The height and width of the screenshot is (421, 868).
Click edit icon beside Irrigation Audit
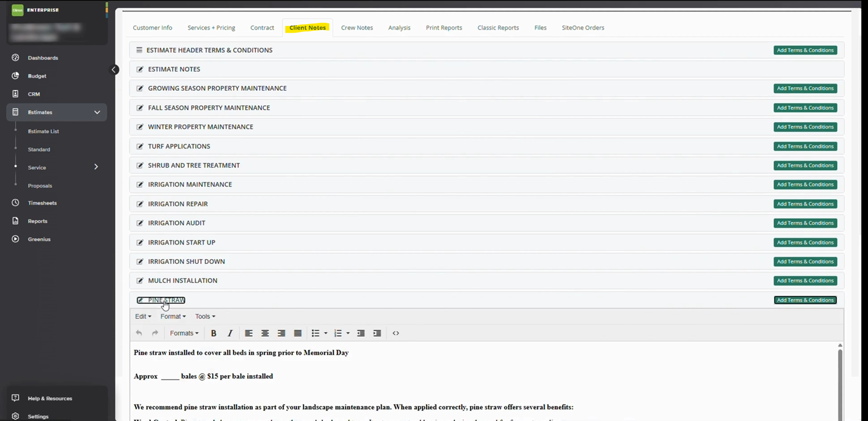point(140,223)
